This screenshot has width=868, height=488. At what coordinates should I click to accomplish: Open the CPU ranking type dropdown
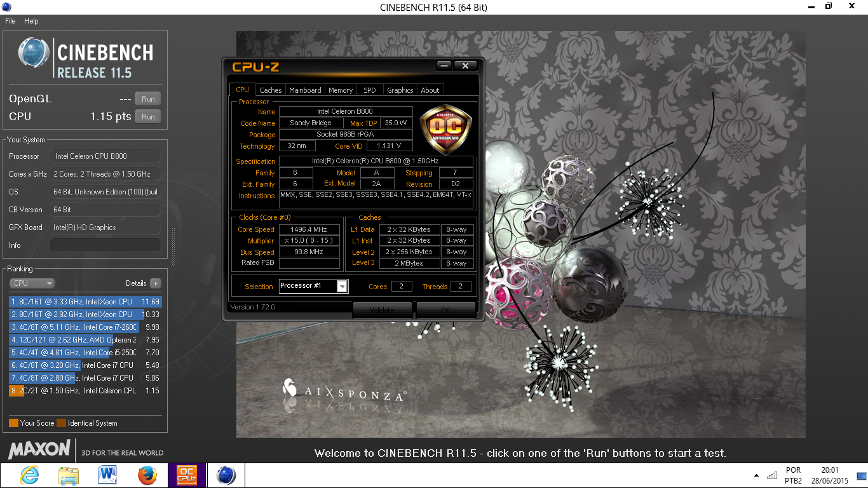32,283
